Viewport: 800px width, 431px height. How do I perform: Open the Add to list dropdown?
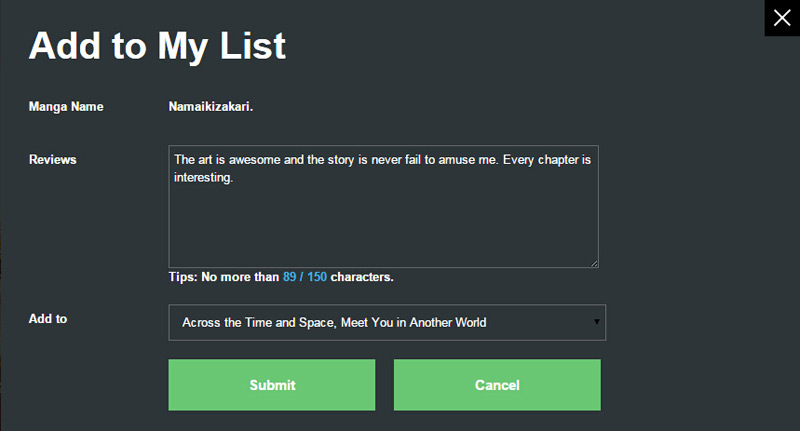click(x=386, y=322)
